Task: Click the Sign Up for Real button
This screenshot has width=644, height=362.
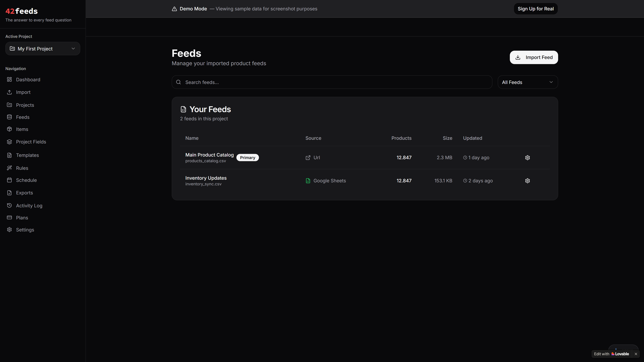Action: click(x=535, y=9)
